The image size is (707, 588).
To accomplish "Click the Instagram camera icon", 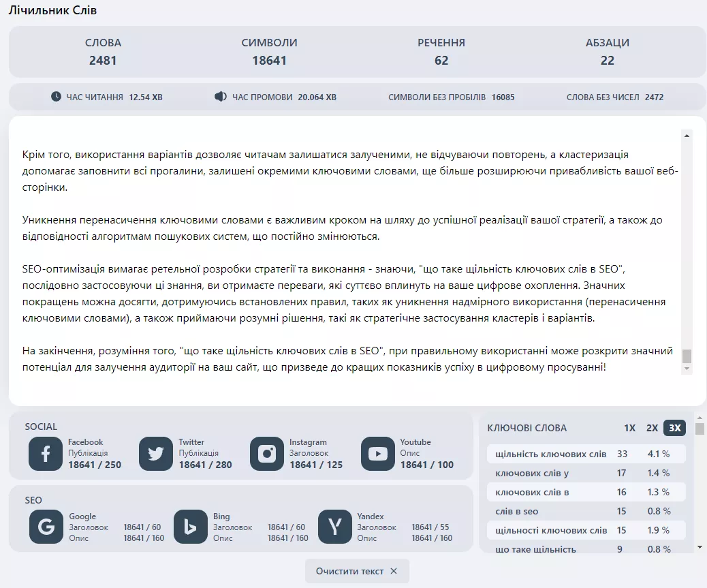I will click(267, 454).
